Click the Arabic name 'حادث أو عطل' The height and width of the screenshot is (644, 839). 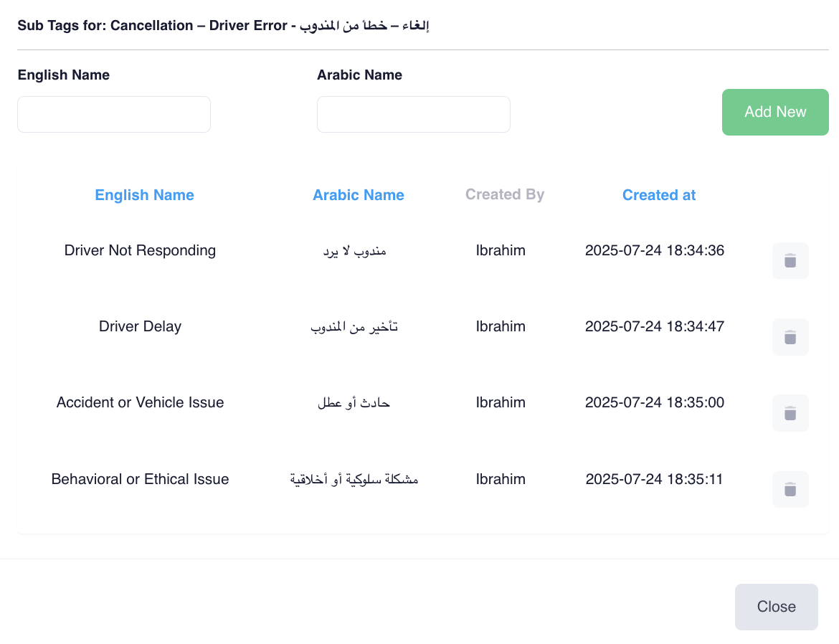(x=354, y=402)
